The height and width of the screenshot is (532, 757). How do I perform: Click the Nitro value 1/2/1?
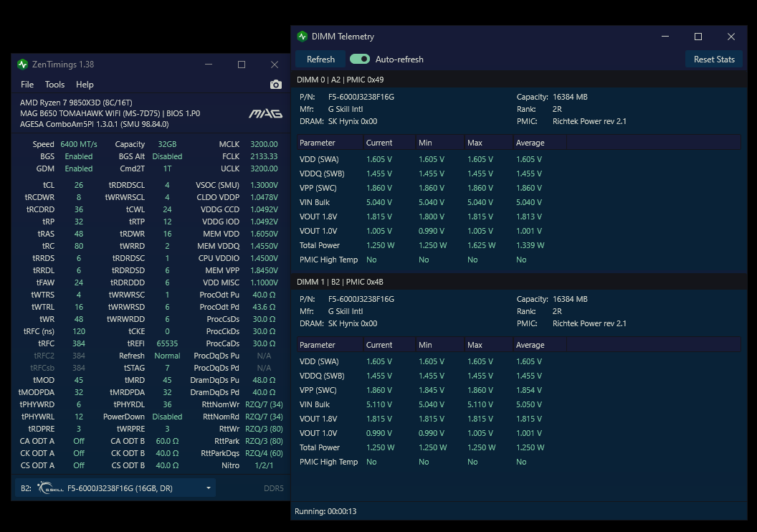[264, 465]
